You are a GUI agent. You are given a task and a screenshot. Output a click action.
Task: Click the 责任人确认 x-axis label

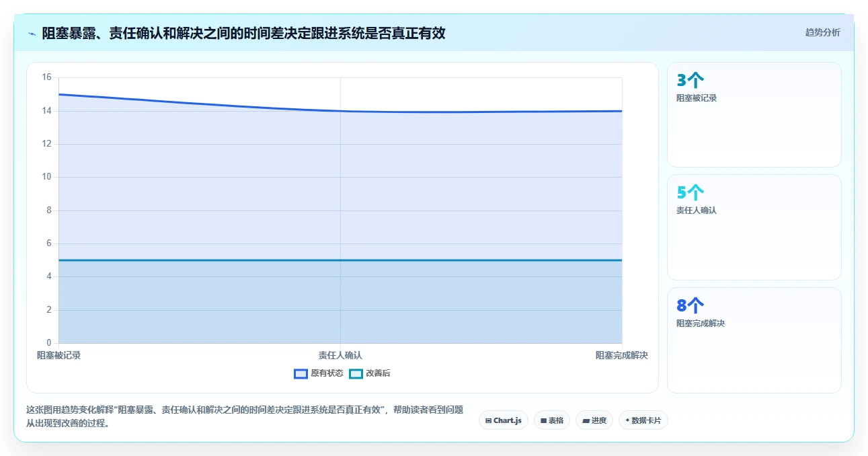pyautogui.click(x=340, y=355)
